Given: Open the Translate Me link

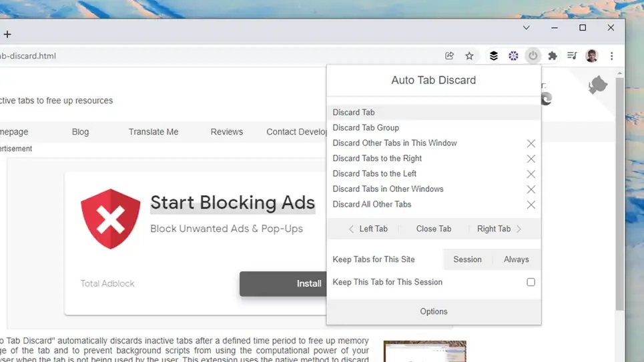Looking at the screenshot, I should [153, 132].
